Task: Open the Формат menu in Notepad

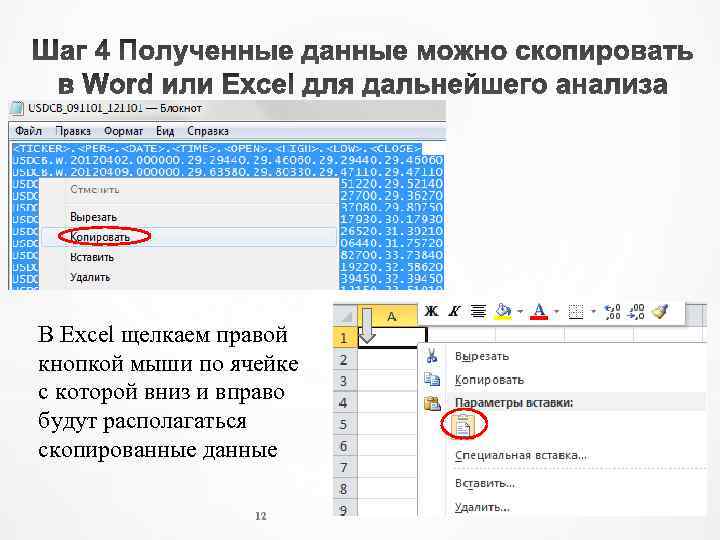Action: 124,131
